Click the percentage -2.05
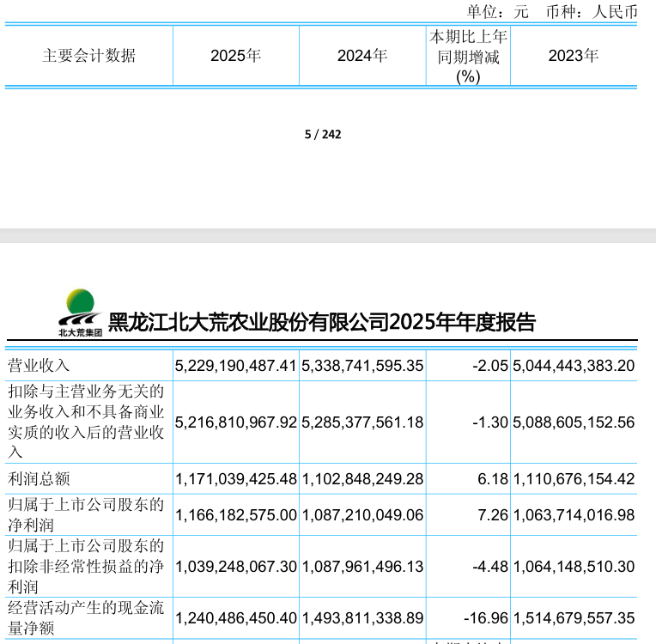Viewport: 656px width, 644px height. click(490, 366)
